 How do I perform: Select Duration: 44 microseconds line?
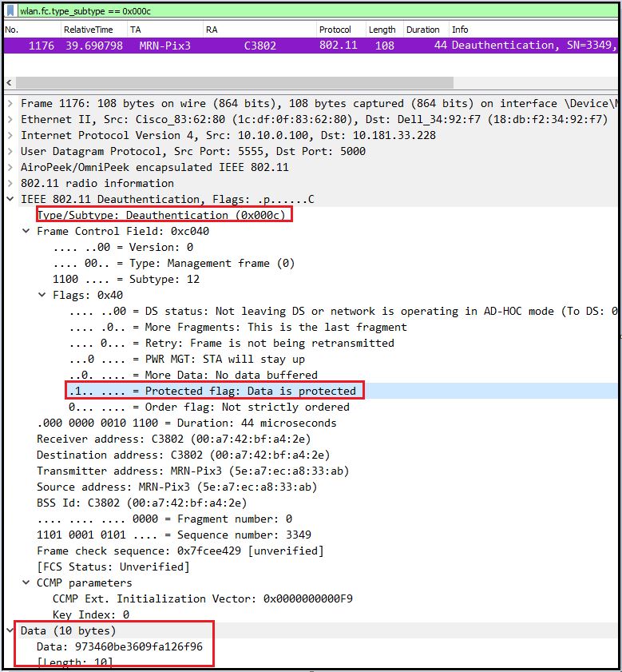(x=187, y=423)
